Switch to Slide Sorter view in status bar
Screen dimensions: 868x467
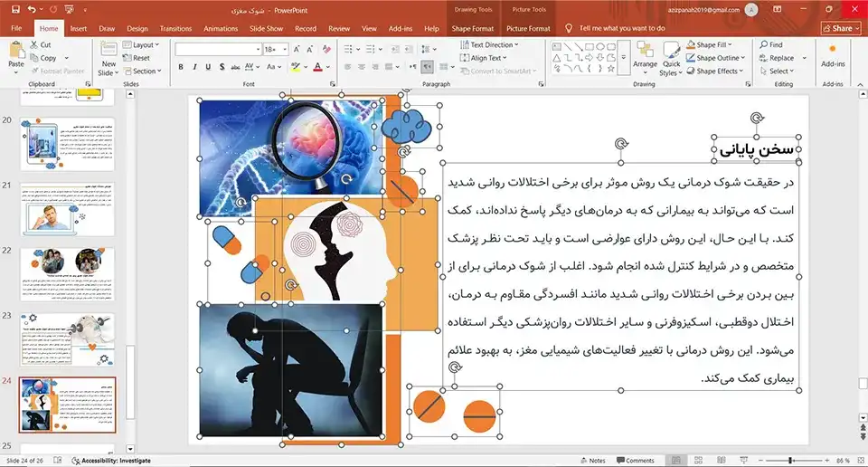pyautogui.click(x=698, y=461)
